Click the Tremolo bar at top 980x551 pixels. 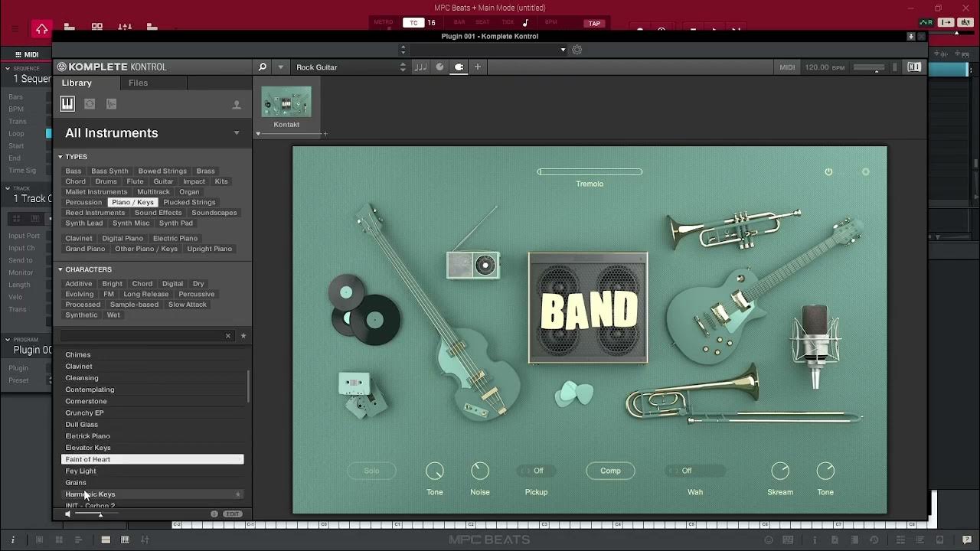tap(590, 172)
